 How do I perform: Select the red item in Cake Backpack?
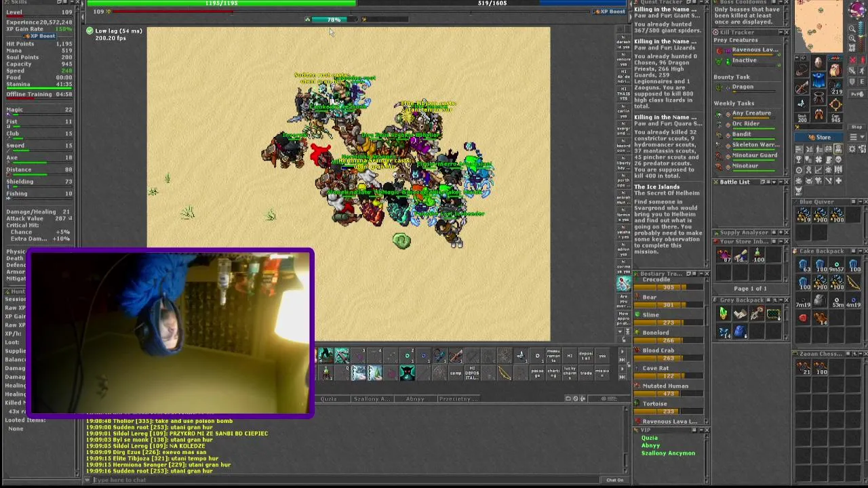pos(803,317)
